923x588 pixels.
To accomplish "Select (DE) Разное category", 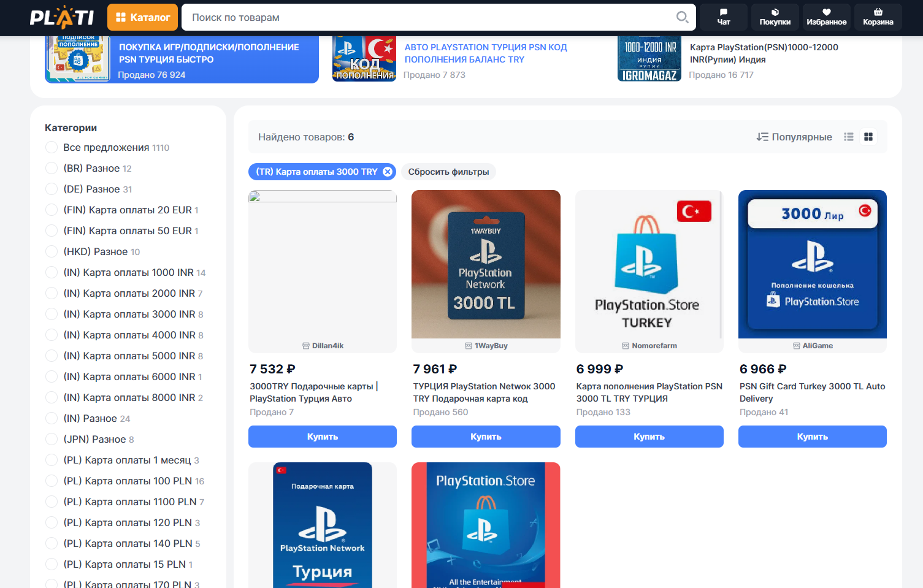I will (x=89, y=189).
